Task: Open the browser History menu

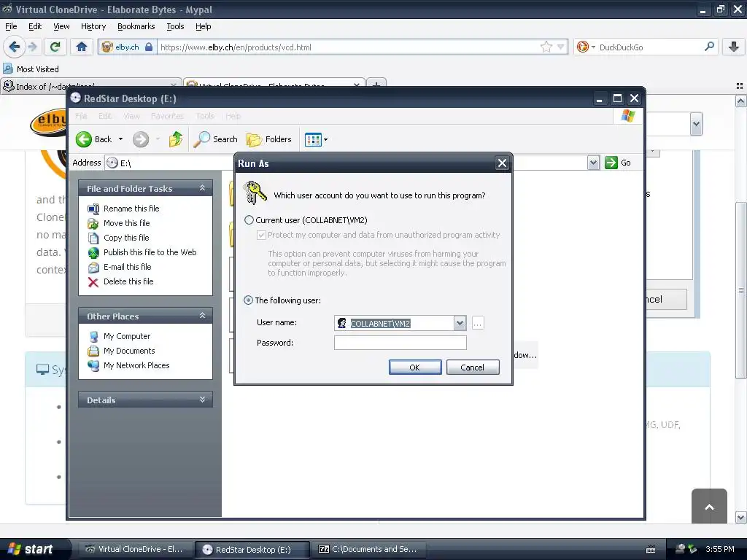Action: [93, 26]
